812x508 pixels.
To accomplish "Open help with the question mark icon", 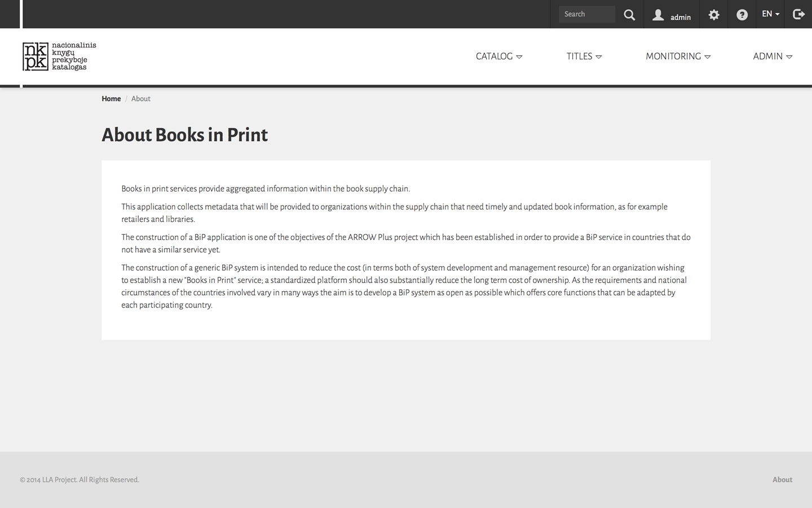I will coord(742,15).
